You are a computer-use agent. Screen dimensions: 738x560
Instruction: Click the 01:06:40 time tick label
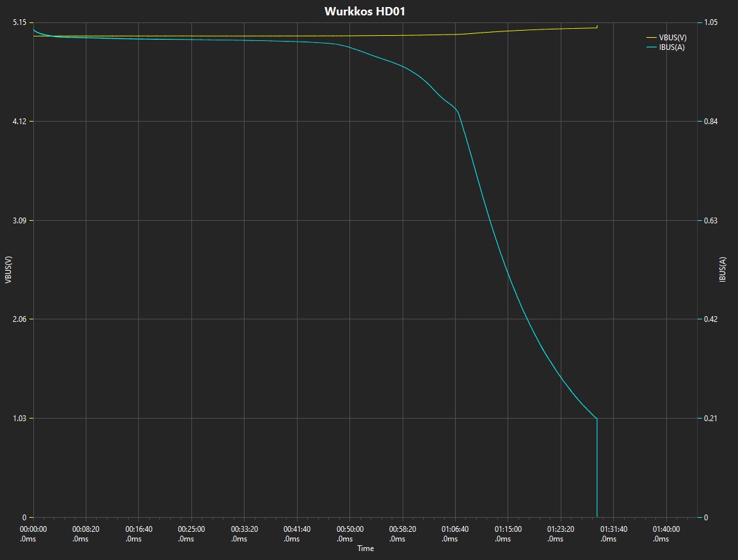pyautogui.click(x=455, y=534)
